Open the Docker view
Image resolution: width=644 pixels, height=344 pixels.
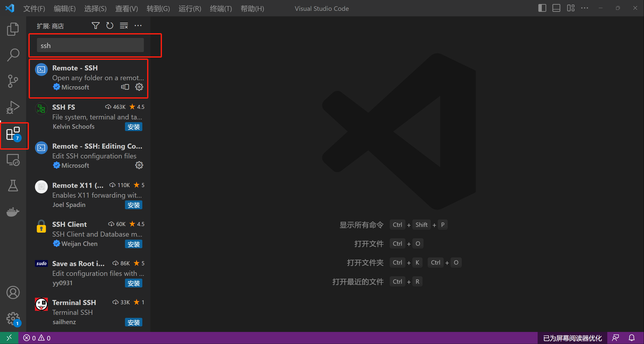click(x=13, y=212)
